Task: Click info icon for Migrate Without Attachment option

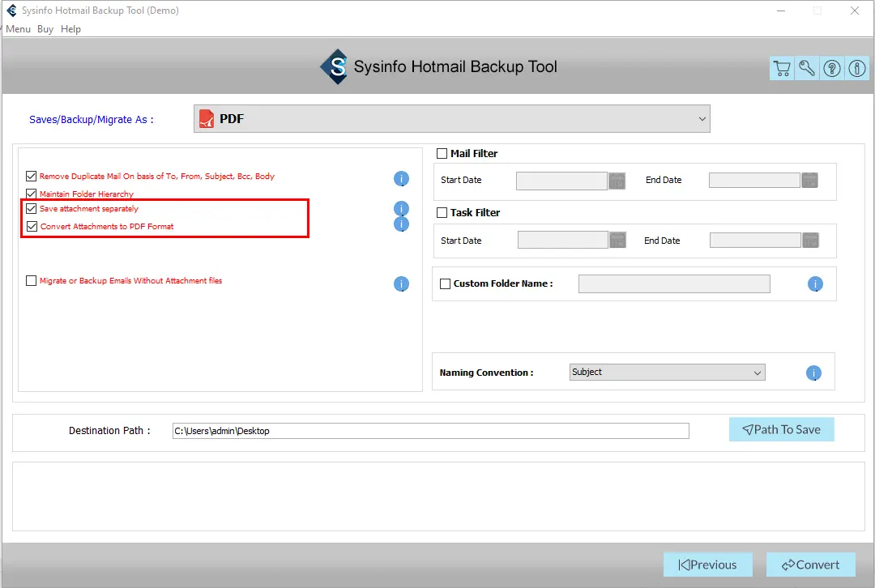Action: point(401,283)
